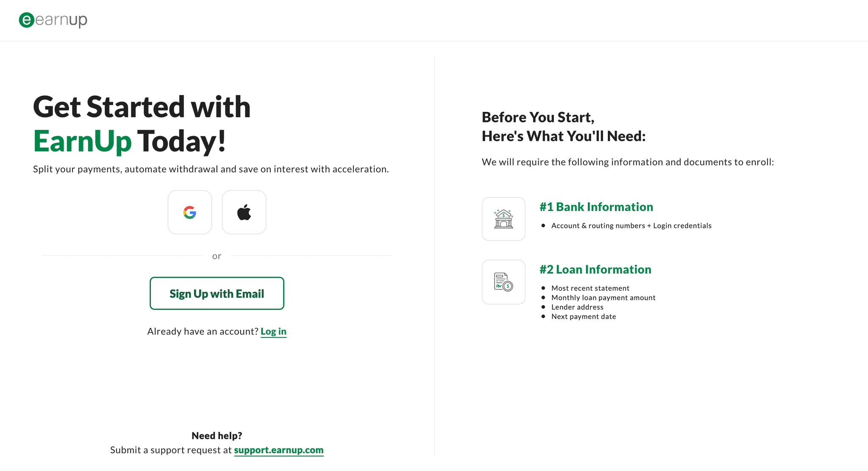Click the loan document icon
Viewport: 868px width, 471px height.
pyautogui.click(x=504, y=282)
